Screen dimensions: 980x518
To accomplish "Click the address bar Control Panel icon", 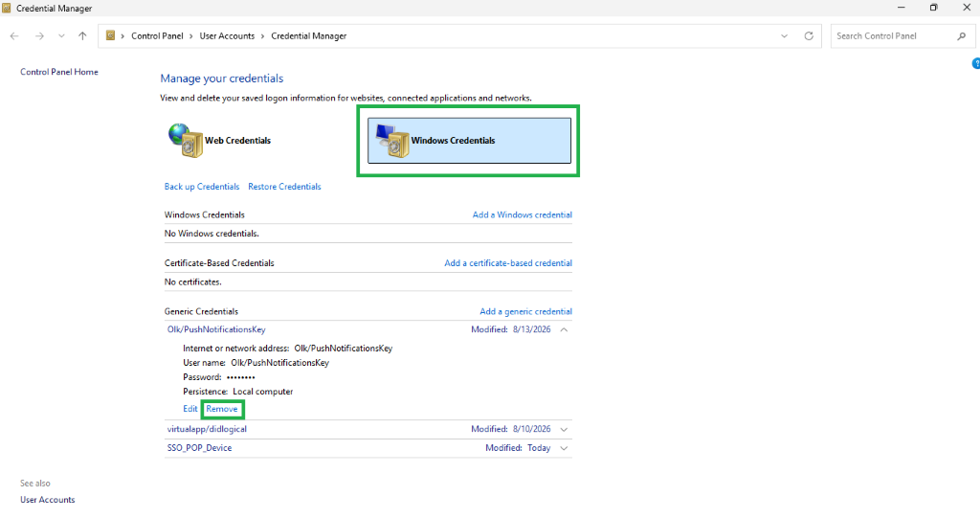I will click(110, 35).
